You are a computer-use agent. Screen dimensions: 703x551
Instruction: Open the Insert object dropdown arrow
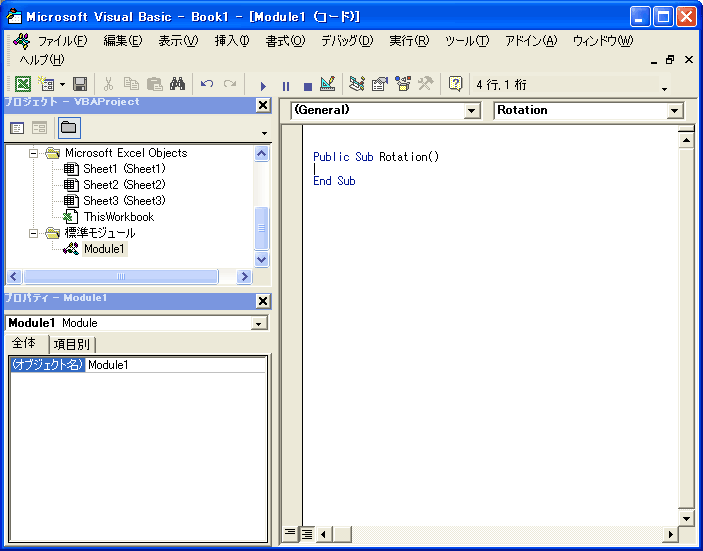coord(62,84)
